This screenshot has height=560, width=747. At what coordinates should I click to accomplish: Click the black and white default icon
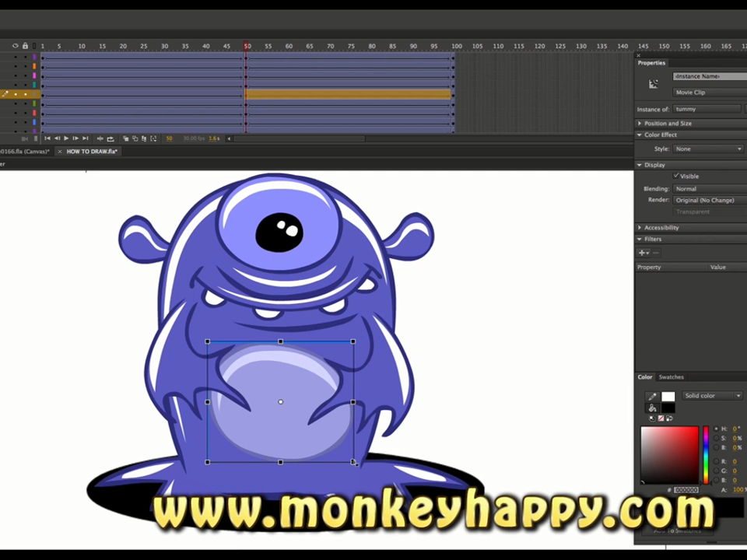coord(652,418)
